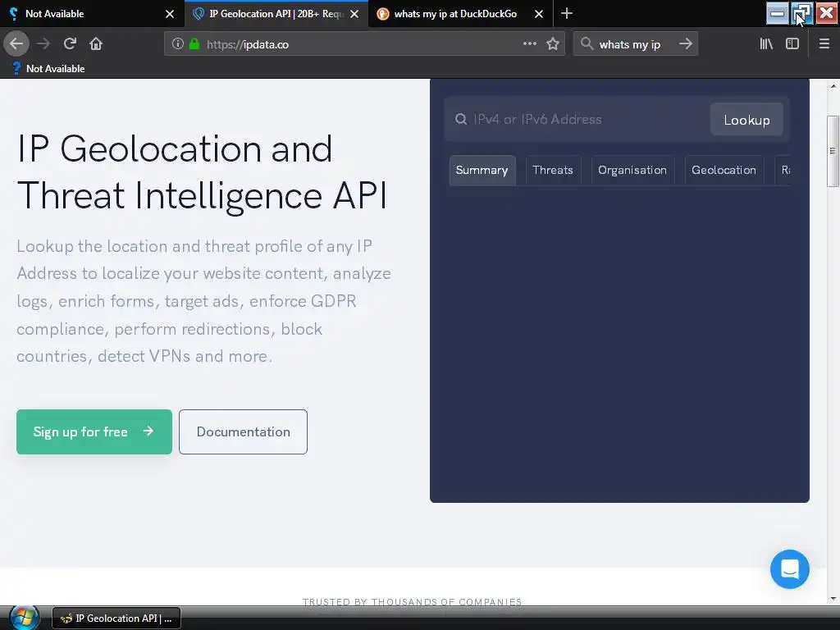Open a new tab with plus button
This screenshot has width=840, height=630.
click(x=567, y=13)
